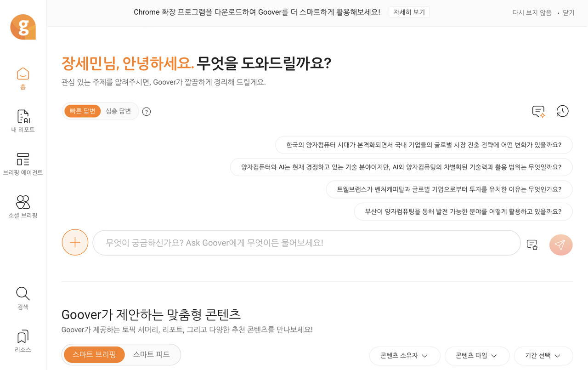Click the orange plus attach button
588x370 pixels.
(x=75, y=242)
